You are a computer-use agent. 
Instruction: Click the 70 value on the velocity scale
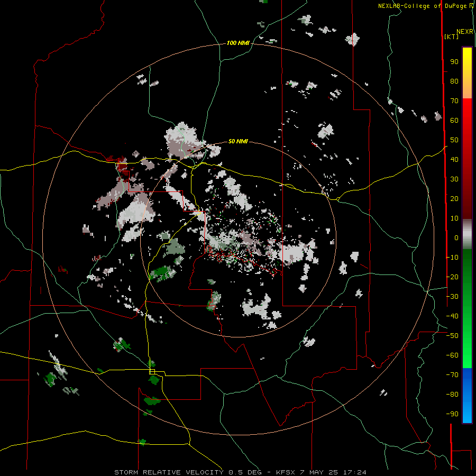(454, 101)
